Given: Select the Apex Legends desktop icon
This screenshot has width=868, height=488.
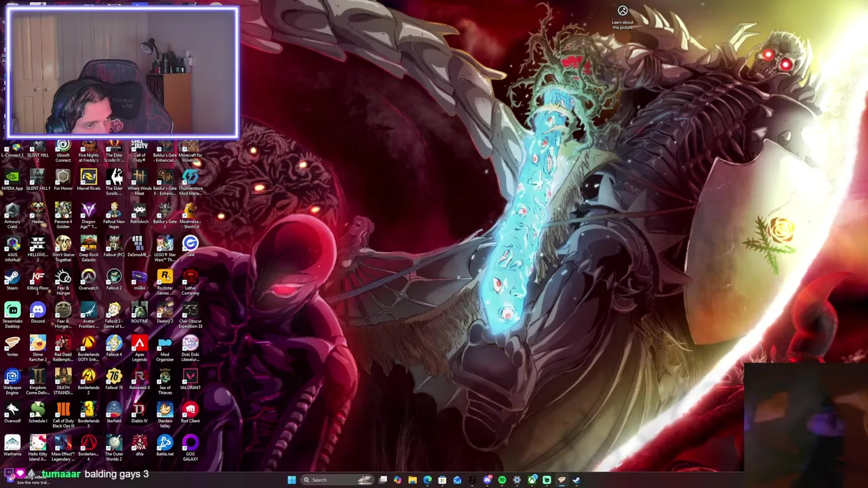Looking at the screenshot, I should coord(139,349).
